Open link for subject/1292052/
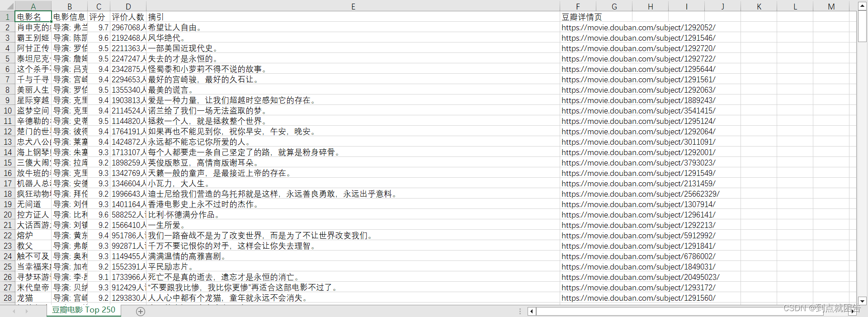The height and width of the screenshot is (317, 868). tap(638, 28)
